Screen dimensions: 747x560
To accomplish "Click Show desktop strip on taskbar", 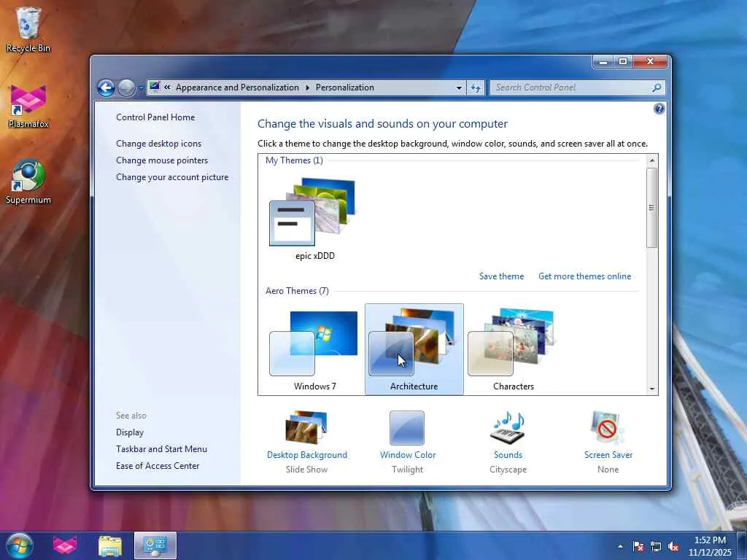I will pos(742,545).
